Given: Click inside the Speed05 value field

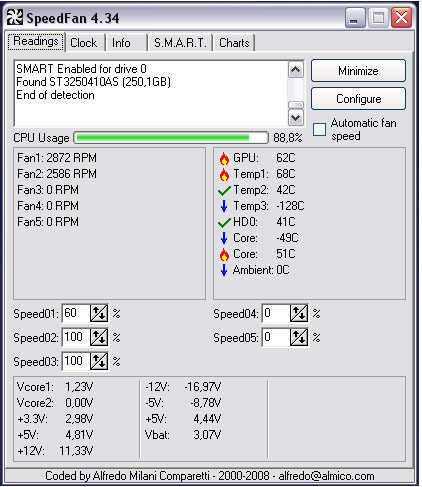Looking at the screenshot, I should [x=276, y=337].
